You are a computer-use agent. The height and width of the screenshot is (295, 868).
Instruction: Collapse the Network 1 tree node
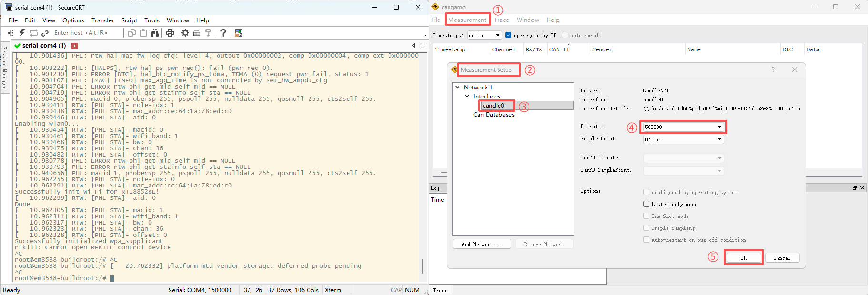point(458,88)
